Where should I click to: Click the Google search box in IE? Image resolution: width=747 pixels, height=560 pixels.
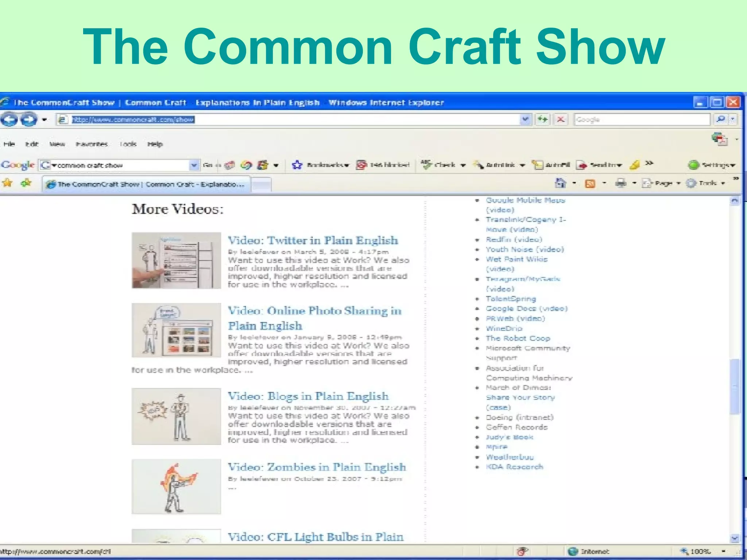tap(642, 120)
